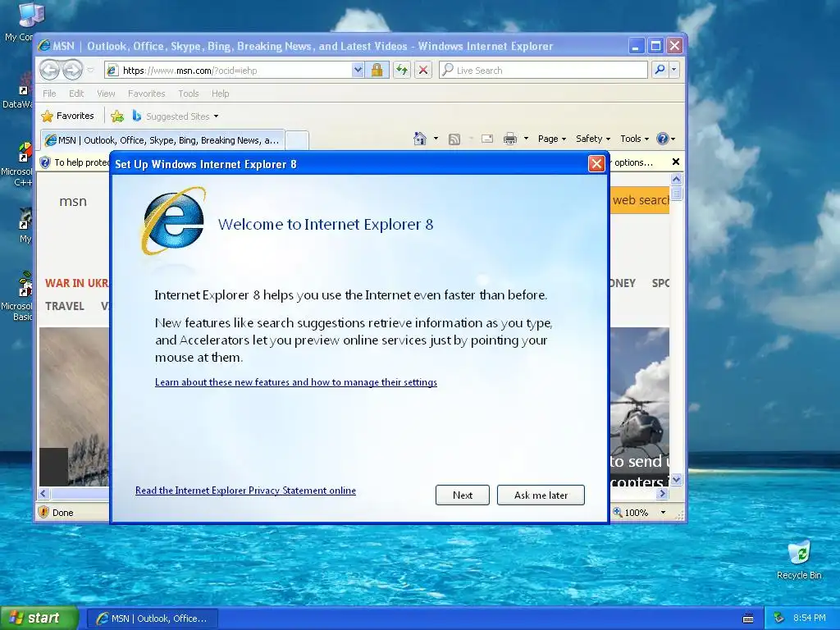This screenshot has width=840, height=630.
Task: Add to Favorites Bar star icon
Action: (117, 116)
